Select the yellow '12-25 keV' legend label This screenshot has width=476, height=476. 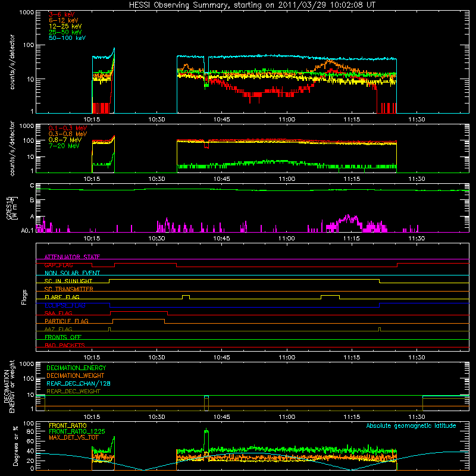pyautogui.click(x=65, y=26)
